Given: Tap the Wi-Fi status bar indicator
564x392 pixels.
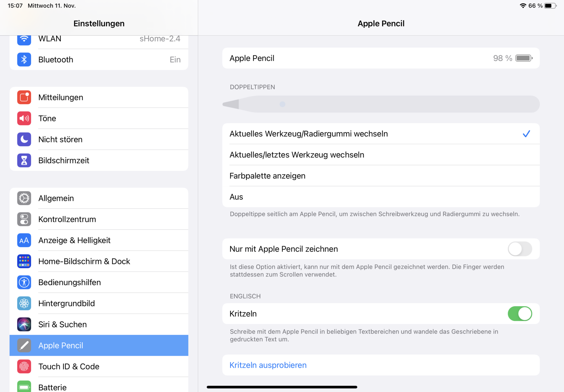Looking at the screenshot, I should click(523, 6).
